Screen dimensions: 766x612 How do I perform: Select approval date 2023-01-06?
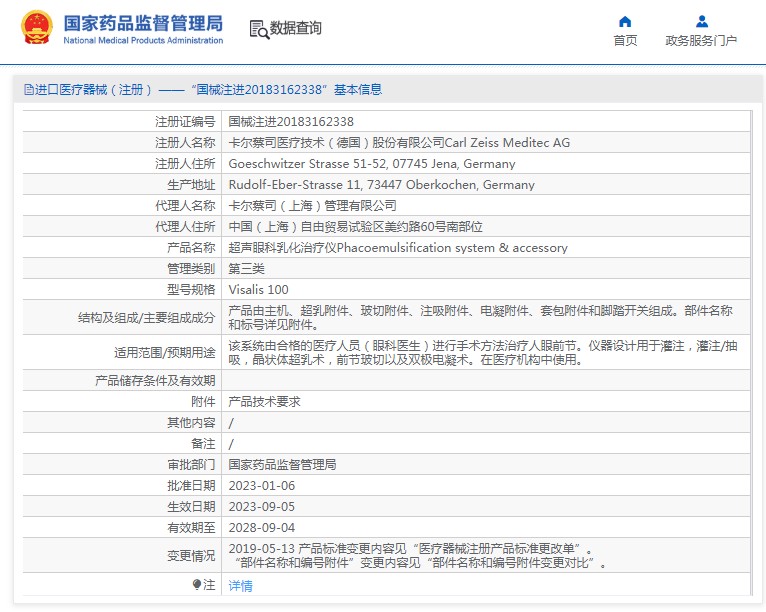[262, 485]
